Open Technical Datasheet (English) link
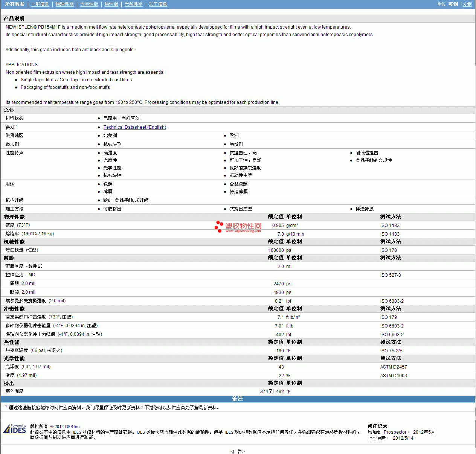476x454 pixels. click(135, 127)
